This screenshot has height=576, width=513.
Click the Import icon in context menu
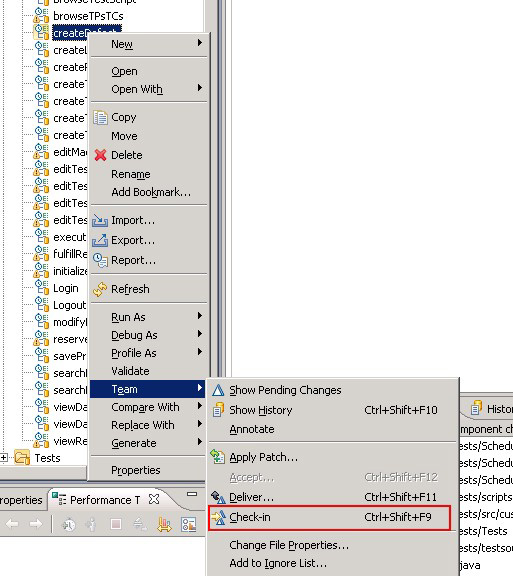pos(100,220)
